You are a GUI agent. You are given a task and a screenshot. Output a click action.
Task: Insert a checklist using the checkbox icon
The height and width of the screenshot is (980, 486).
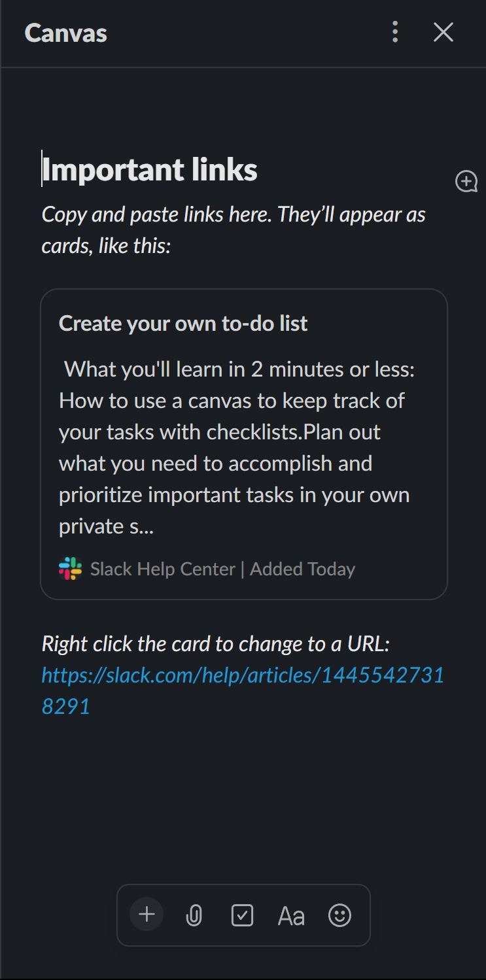click(243, 915)
